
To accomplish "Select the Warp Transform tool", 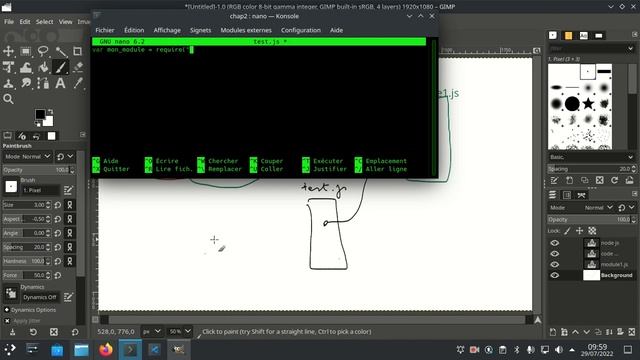I will 26,67.
